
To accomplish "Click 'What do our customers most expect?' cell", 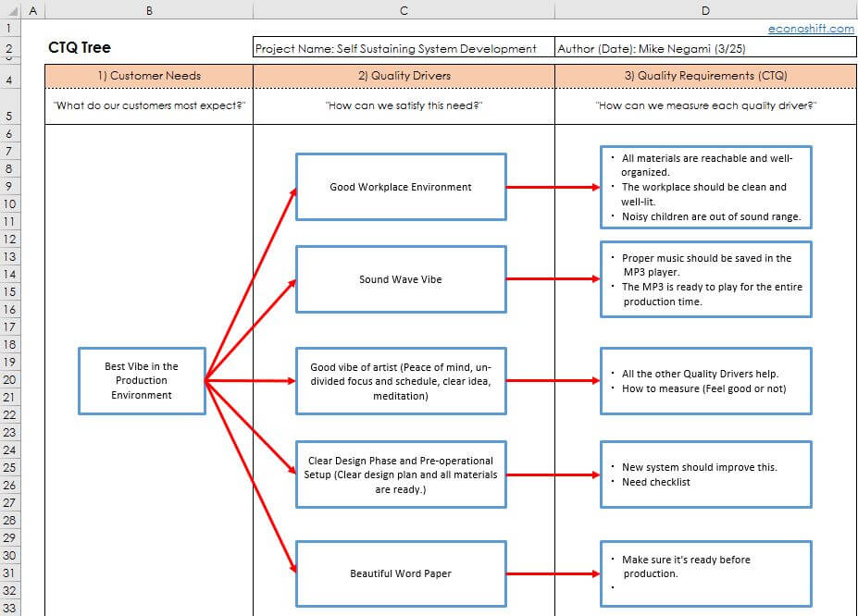I will pos(149,105).
